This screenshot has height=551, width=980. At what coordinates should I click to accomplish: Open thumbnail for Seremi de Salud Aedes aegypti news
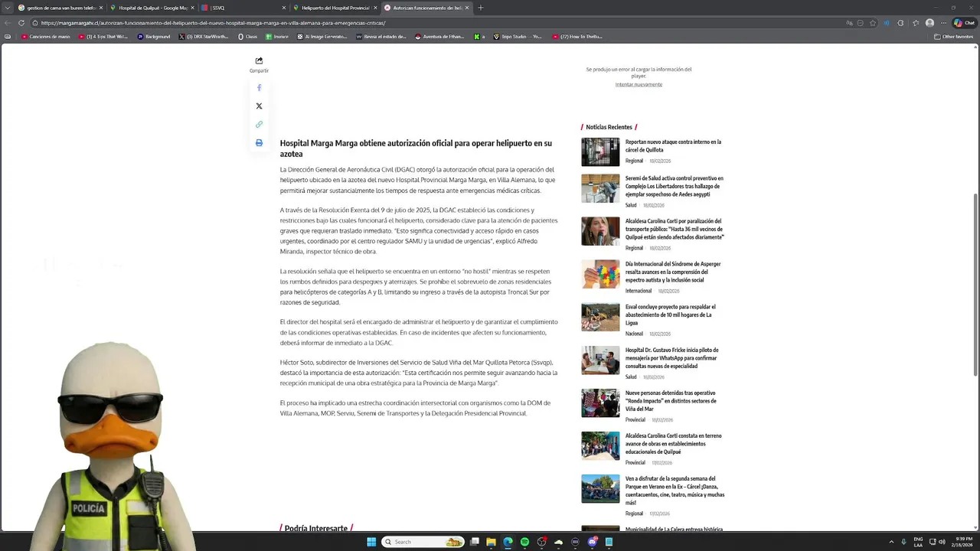pyautogui.click(x=600, y=188)
